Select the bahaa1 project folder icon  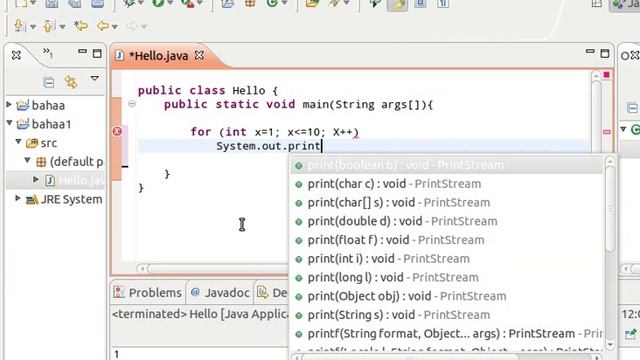(23, 124)
